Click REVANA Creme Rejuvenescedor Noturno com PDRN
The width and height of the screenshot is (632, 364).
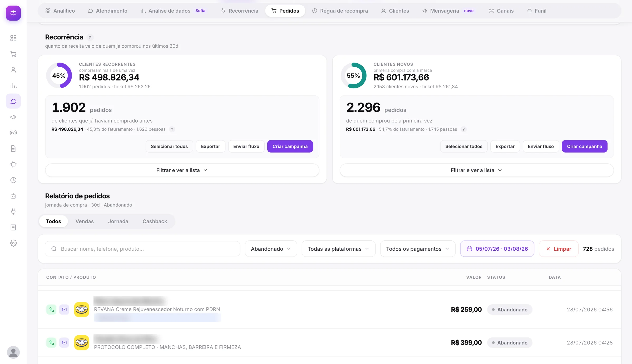click(x=157, y=309)
